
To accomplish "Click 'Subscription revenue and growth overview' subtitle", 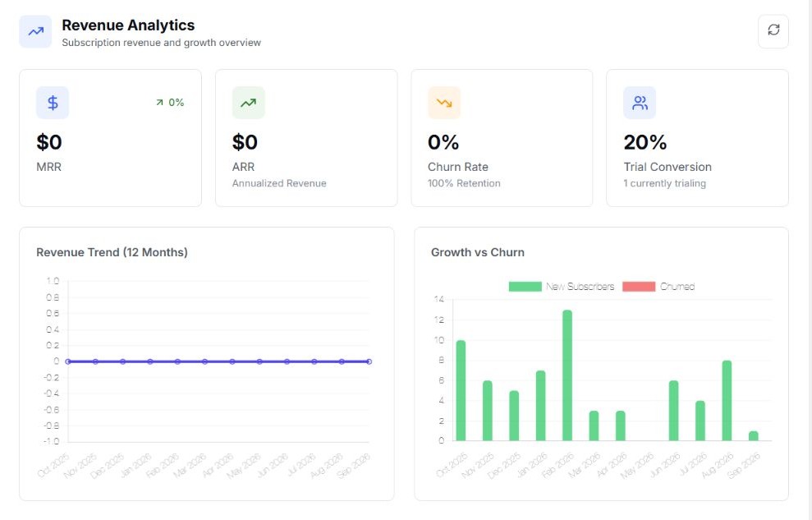I will point(161,43).
